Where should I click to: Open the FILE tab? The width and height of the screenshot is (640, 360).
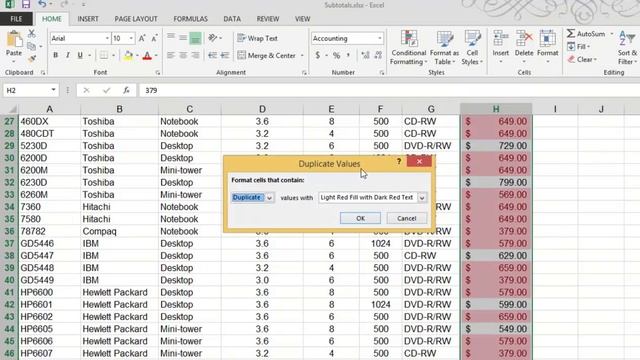16,19
